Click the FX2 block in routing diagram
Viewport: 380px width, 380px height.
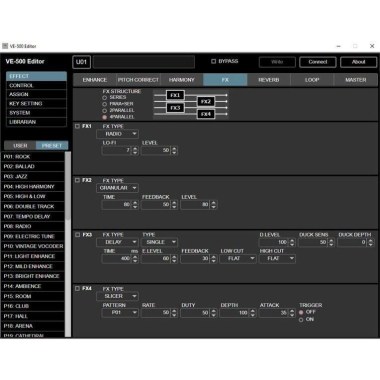click(x=206, y=101)
